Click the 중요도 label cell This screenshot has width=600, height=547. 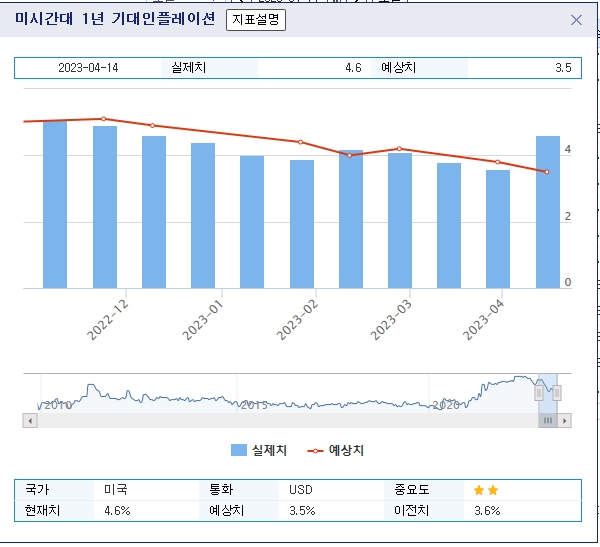pyautogui.click(x=412, y=490)
